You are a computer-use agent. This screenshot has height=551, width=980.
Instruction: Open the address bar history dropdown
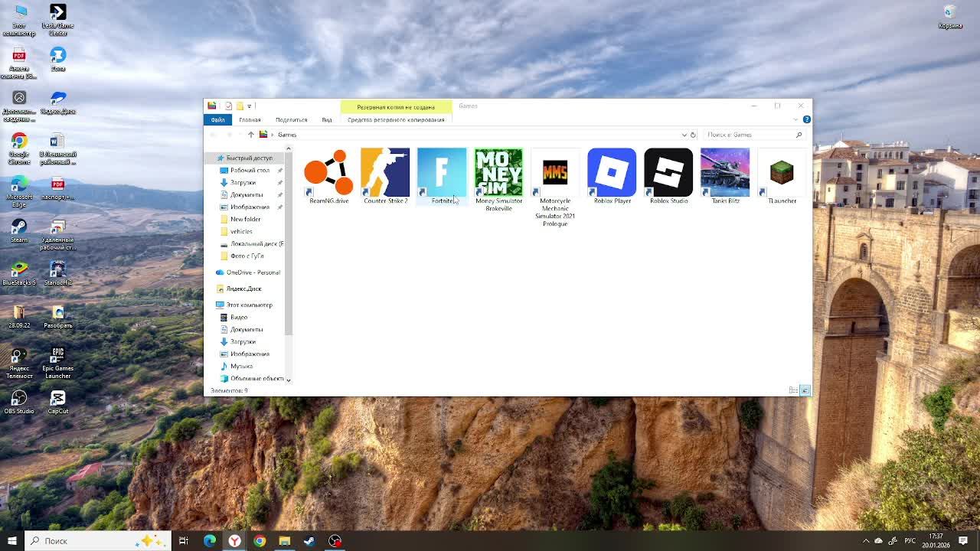(x=683, y=135)
